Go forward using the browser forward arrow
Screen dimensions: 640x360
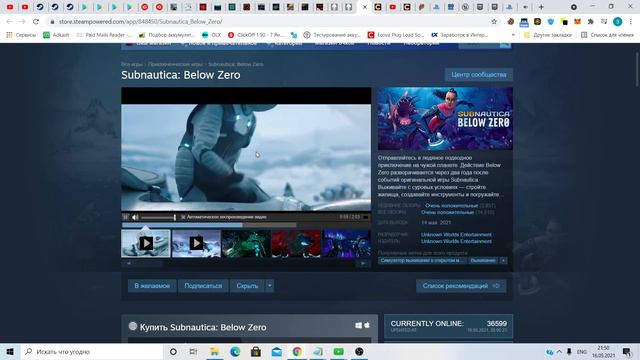22,22
